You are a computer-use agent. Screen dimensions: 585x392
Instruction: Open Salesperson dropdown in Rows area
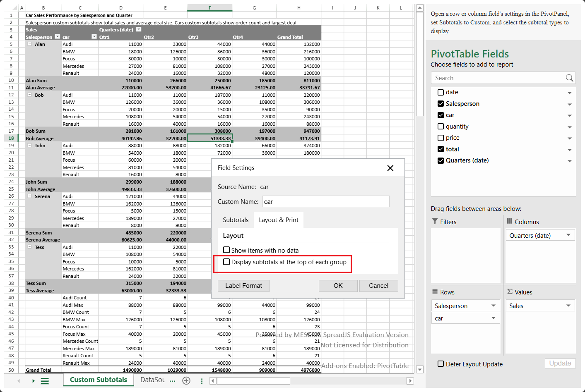[x=494, y=306]
